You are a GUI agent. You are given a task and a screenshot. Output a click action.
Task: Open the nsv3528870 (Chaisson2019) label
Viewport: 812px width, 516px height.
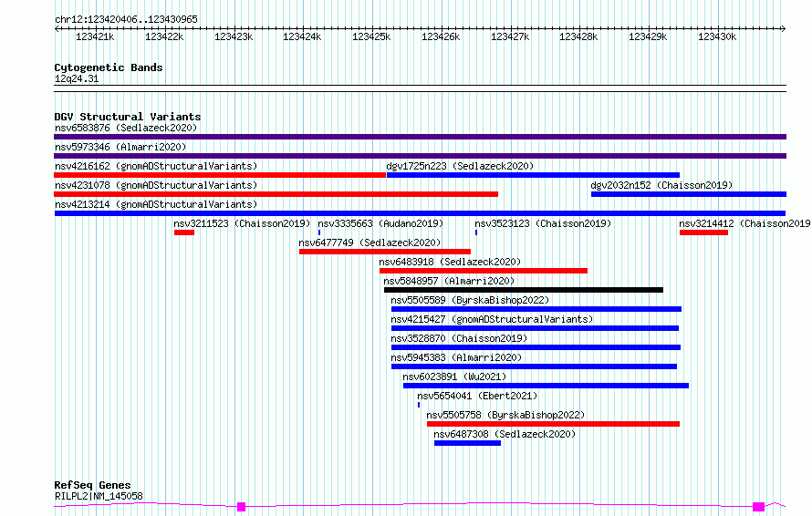459,338
